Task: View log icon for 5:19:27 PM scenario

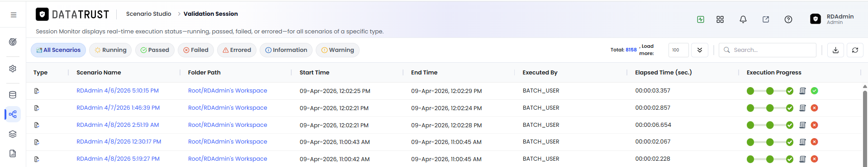Action: pos(802,159)
